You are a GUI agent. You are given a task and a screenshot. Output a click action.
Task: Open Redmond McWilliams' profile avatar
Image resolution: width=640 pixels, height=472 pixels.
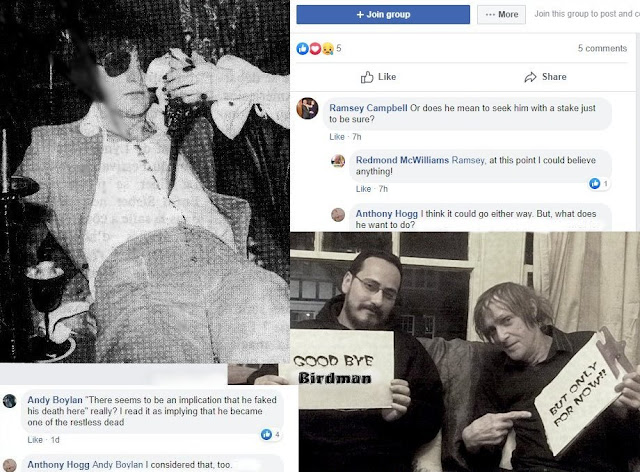338,161
